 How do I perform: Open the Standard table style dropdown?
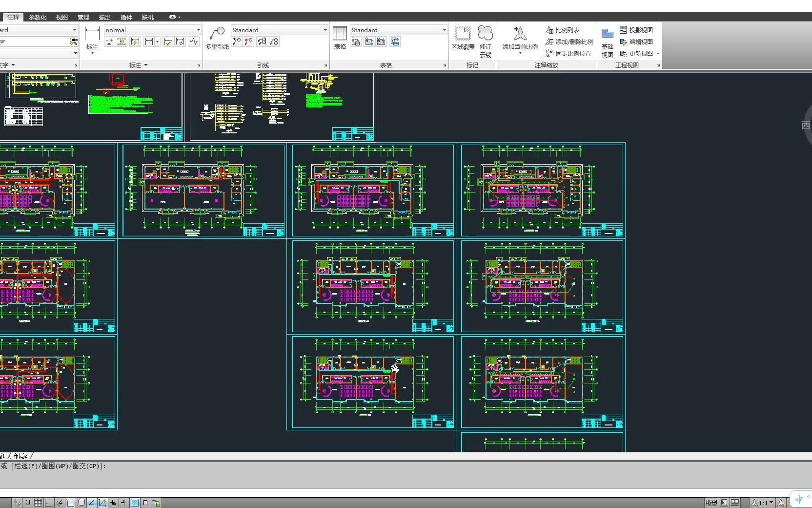pyautogui.click(x=399, y=30)
